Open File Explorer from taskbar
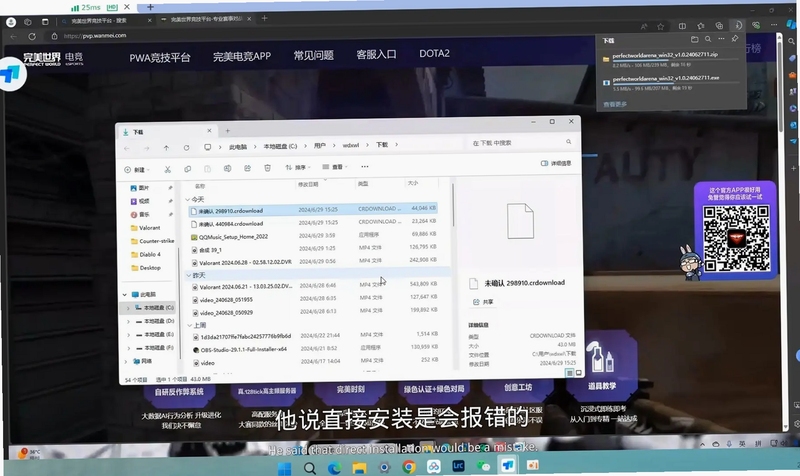Screen dimensions: 800x476 coord(359,467)
